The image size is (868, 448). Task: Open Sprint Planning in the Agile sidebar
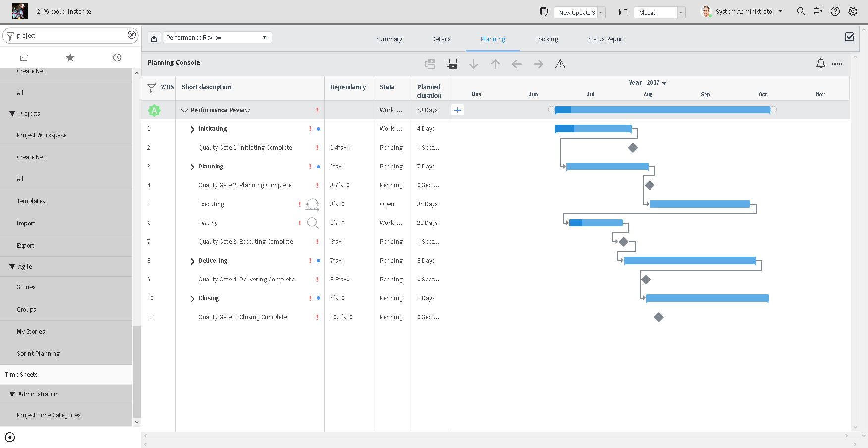(x=38, y=353)
